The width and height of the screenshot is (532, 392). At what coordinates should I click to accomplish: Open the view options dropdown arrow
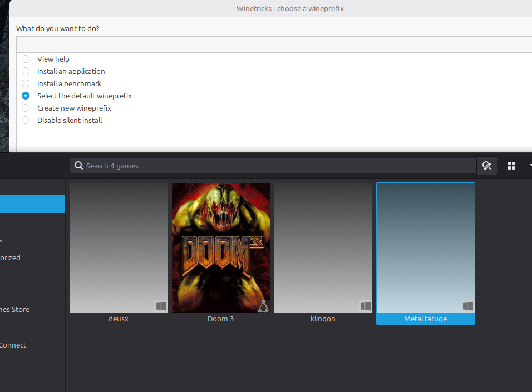click(529, 166)
